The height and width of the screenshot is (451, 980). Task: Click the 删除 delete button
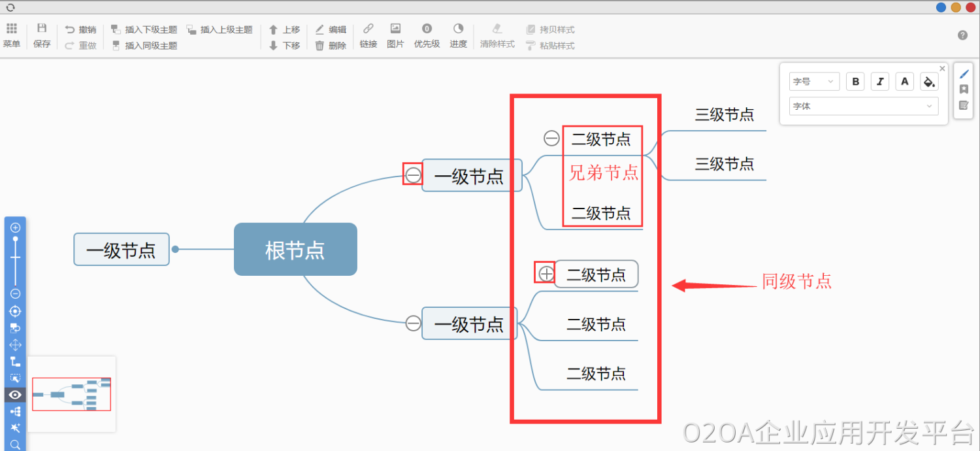tap(331, 46)
